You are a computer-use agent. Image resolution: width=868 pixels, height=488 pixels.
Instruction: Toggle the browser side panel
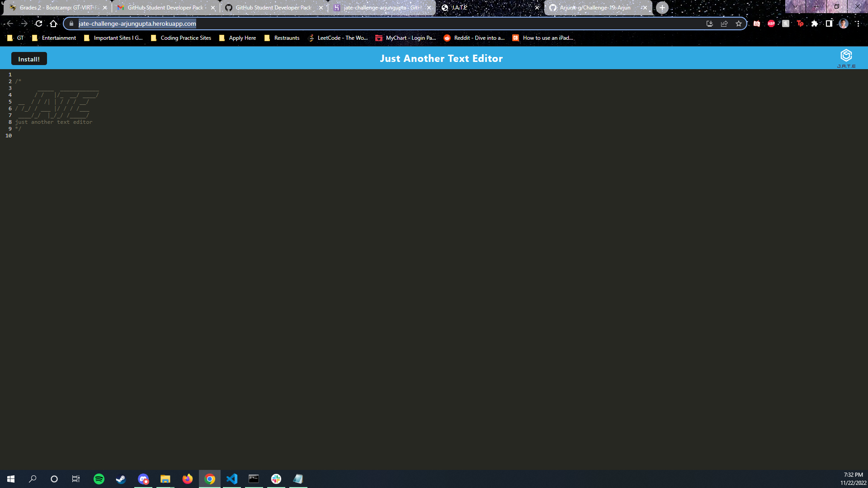[829, 23]
